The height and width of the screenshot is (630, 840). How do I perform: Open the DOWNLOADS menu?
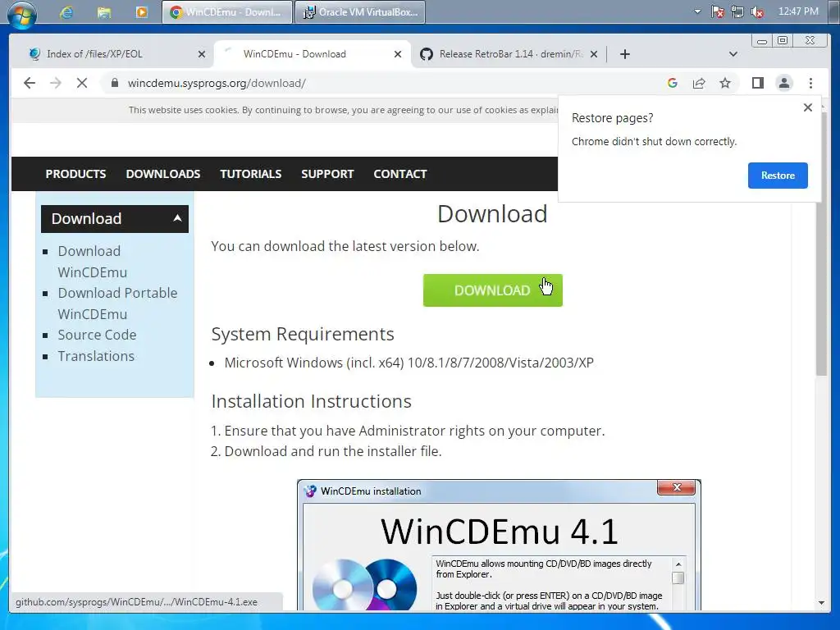[163, 174]
